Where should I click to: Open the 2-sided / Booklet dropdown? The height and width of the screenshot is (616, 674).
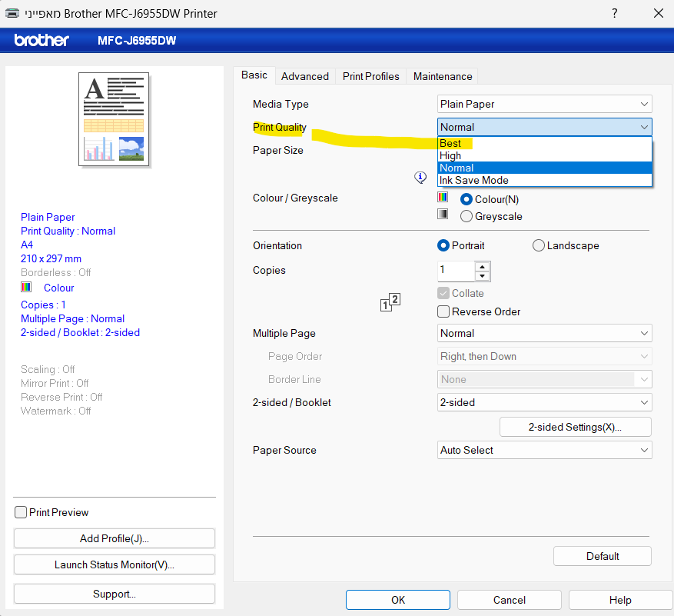click(x=545, y=403)
